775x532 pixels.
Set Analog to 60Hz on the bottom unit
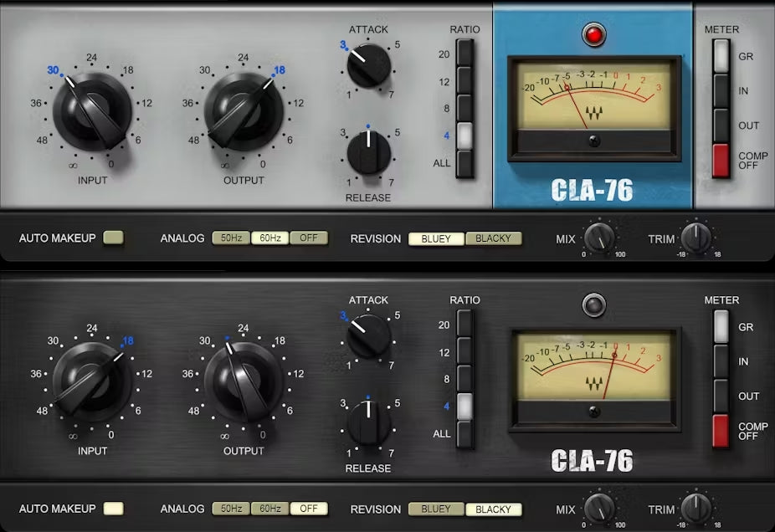pos(269,509)
